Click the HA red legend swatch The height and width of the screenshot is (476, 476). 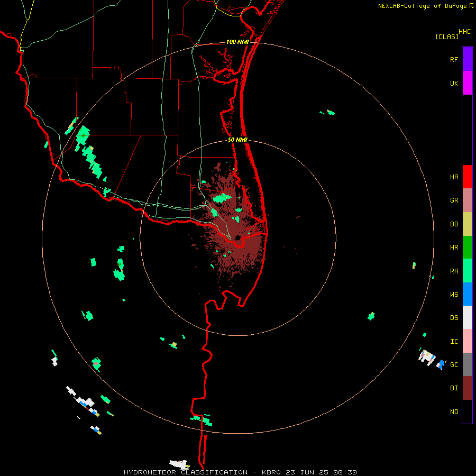click(x=467, y=177)
